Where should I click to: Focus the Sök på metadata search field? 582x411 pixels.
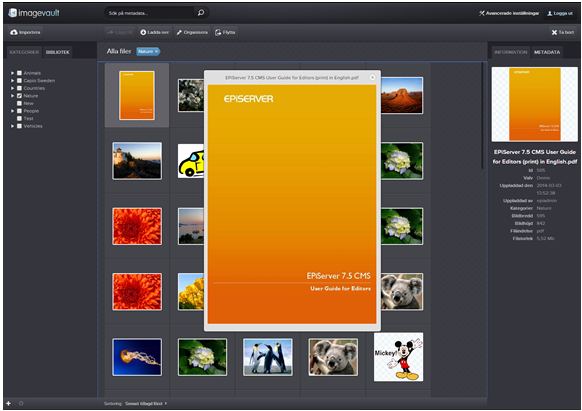150,13
